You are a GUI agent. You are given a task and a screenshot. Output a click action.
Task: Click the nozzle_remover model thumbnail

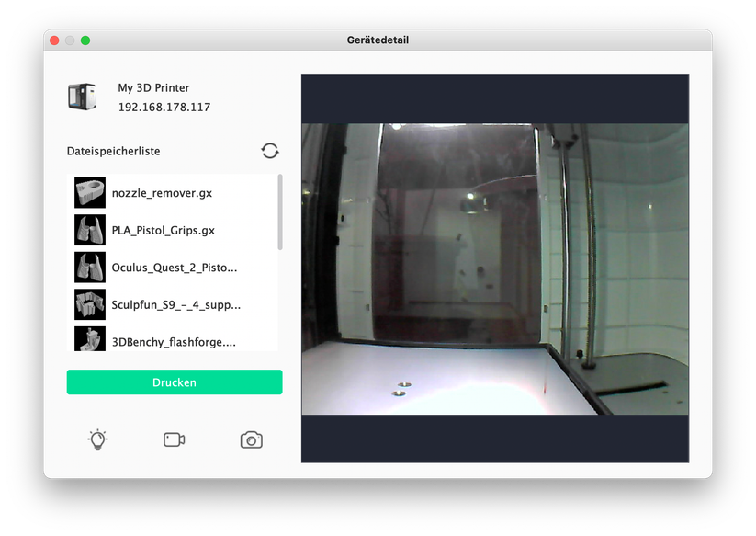[90, 193]
